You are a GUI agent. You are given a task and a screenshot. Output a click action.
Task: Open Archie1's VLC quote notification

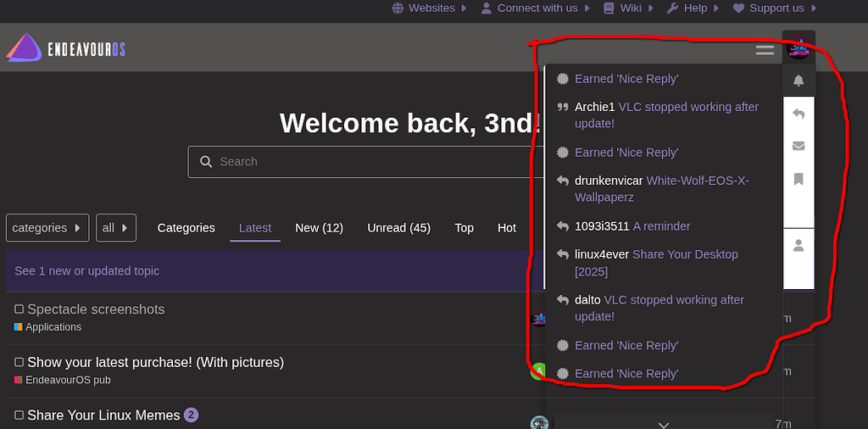(666, 115)
